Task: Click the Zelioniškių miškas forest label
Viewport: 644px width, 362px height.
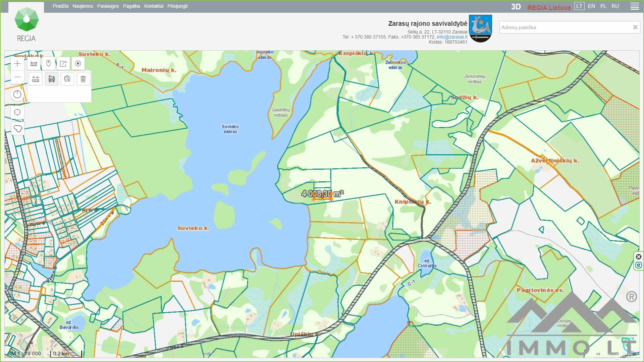Action: (x=475, y=79)
